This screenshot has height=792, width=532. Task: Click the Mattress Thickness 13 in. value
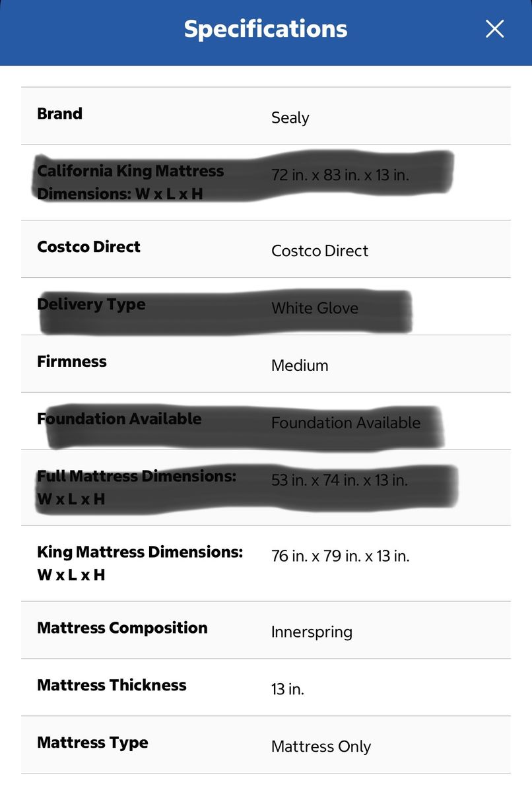click(288, 690)
